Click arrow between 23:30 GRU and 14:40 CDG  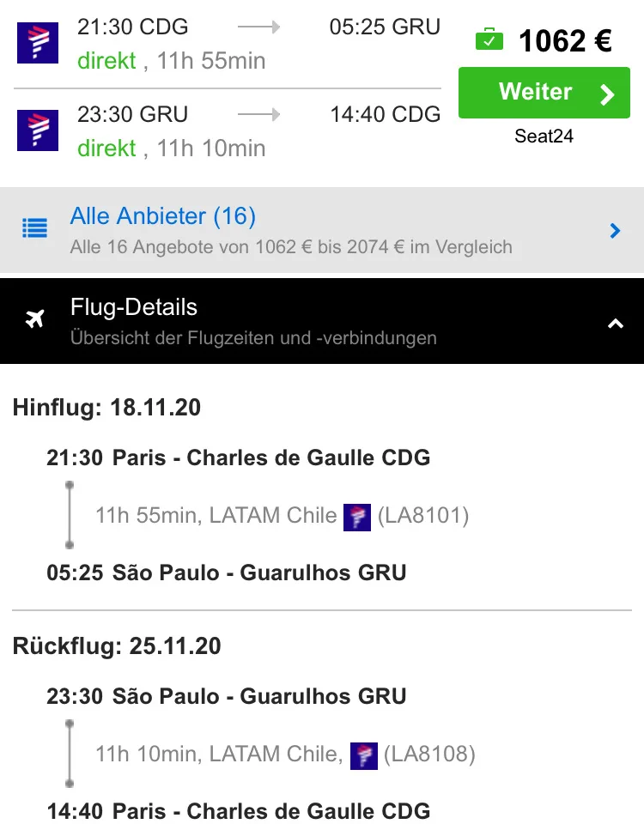coord(259,114)
